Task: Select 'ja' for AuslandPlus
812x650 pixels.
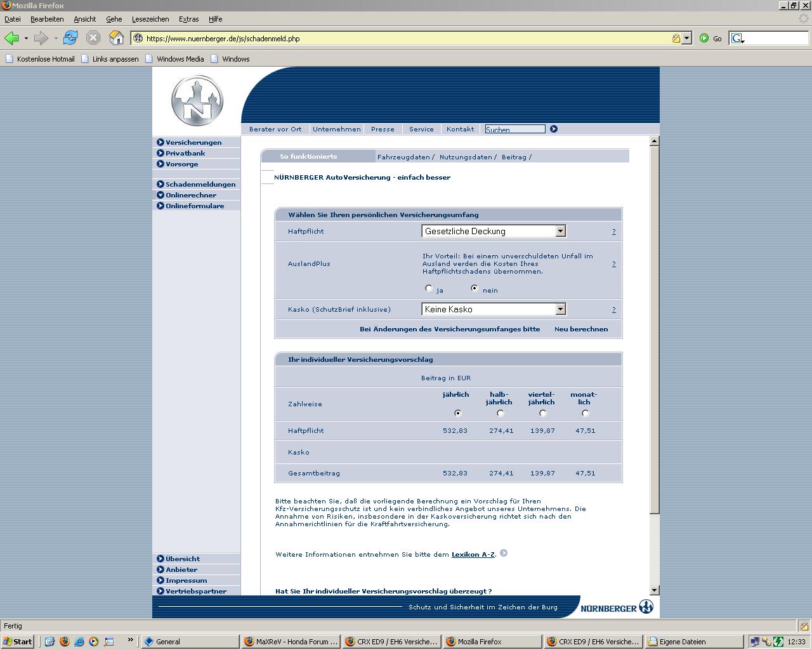Action: point(429,288)
